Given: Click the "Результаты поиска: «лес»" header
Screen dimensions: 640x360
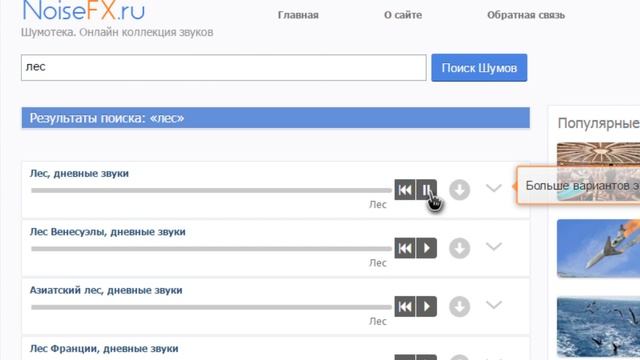Looking at the screenshot, I should point(276,118).
